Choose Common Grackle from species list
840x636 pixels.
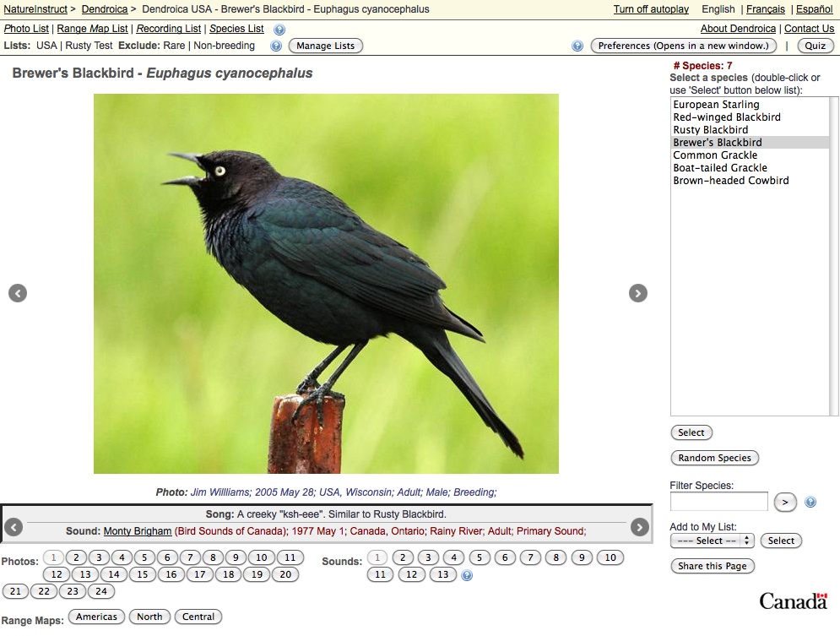tap(715, 155)
